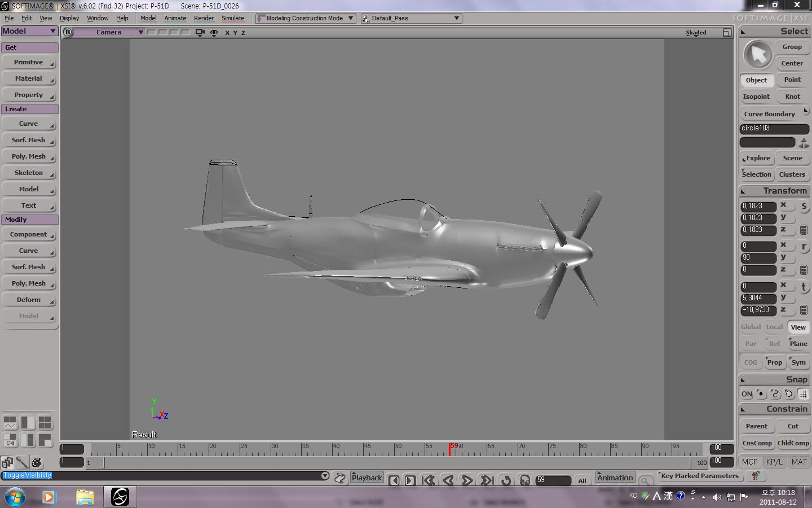Open the Model module dropdown
This screenshot has width=812, height=508.
(29, 31)
